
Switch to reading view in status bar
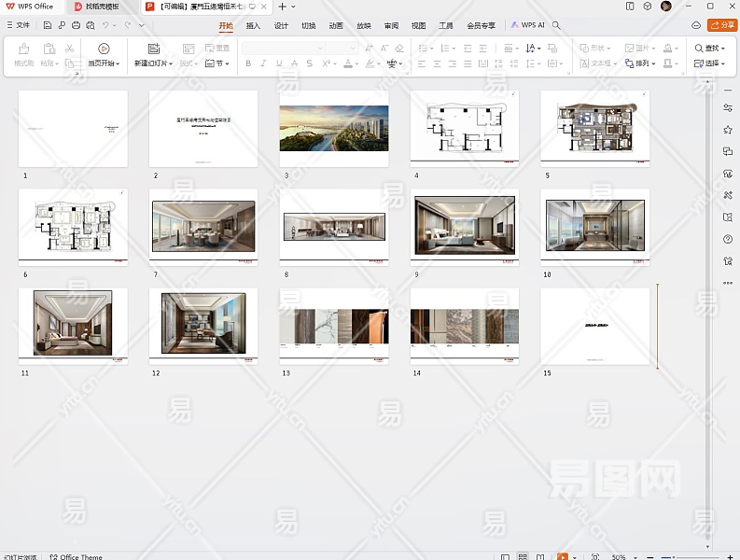tap(542, 556)
